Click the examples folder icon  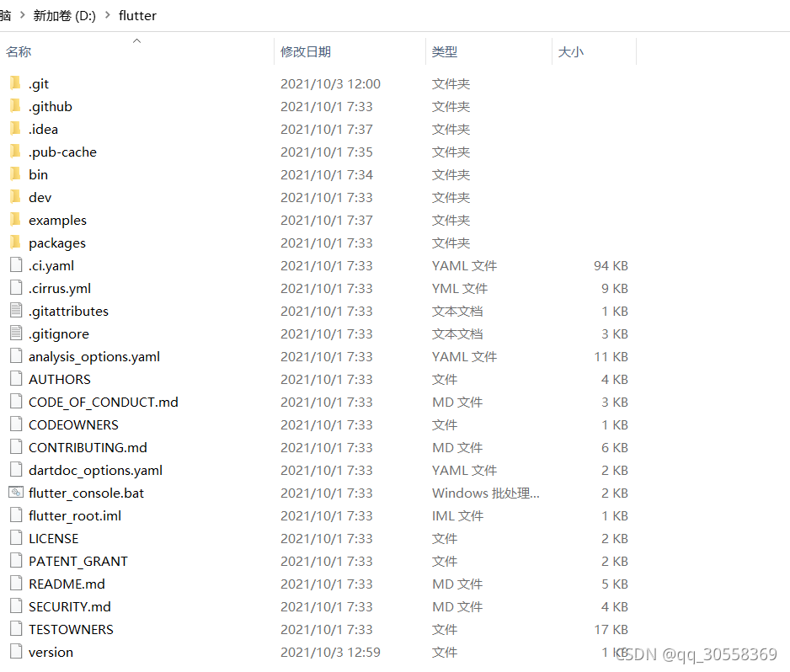[16, 219]
